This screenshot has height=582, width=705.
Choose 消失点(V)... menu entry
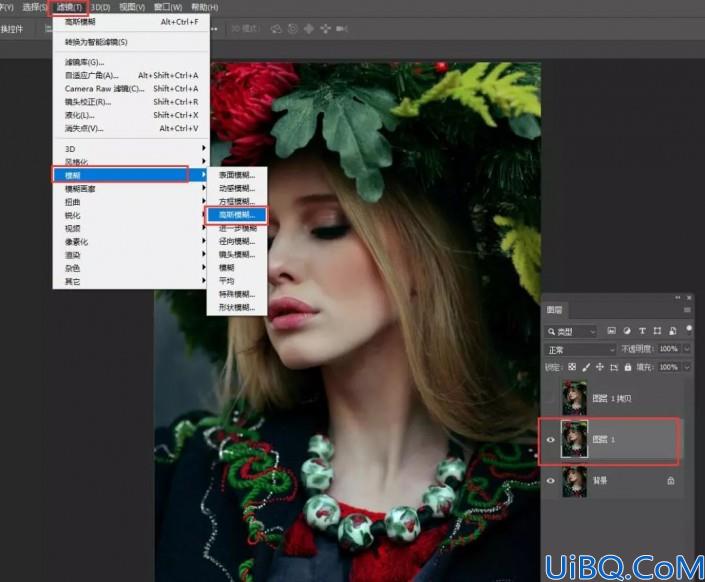[x=131, y=129]
